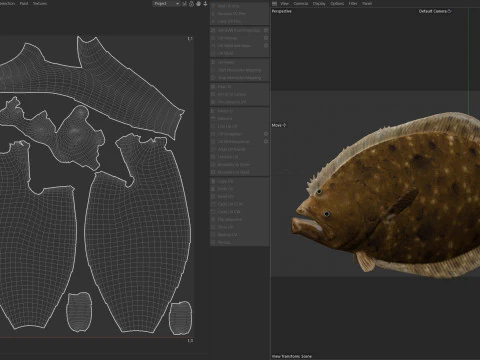Open the View menu in viewport

[x=284, y=3]
